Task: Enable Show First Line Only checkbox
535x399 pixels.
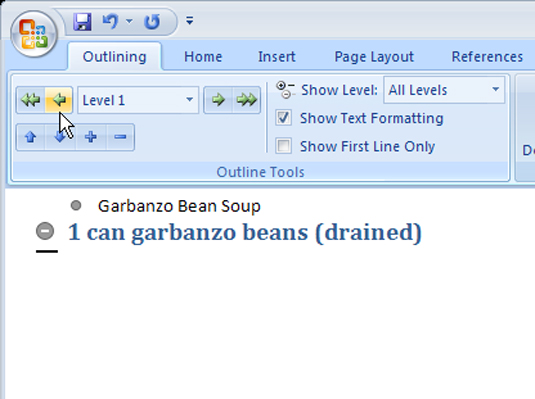Action: (284, 146)
